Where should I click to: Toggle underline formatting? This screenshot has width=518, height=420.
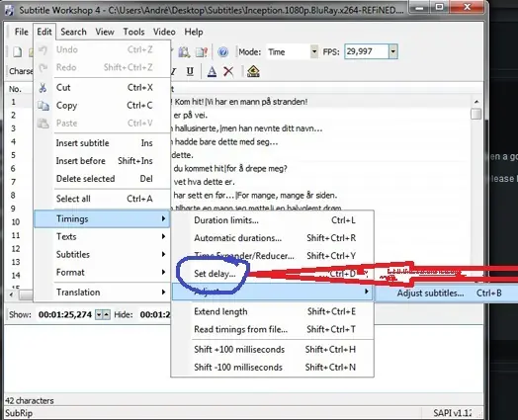190,71
